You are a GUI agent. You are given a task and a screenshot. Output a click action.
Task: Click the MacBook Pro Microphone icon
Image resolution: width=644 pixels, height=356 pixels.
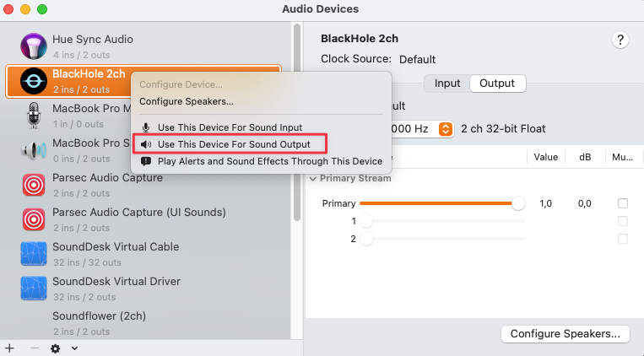(34, 116)
